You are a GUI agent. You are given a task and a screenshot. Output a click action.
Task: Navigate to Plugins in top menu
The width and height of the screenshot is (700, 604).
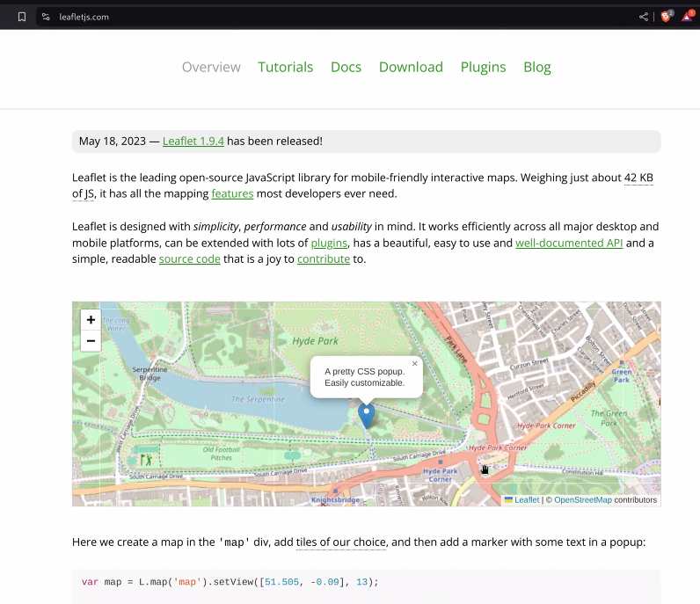[x=483, y=67]
